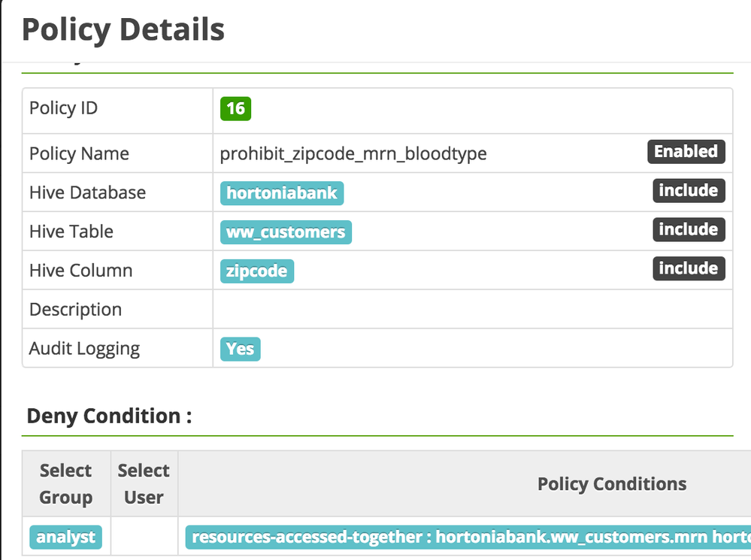Viewport: 751px width, 560px height.
Task: Click the Hive Database row label
Action: tap(87, 192)
